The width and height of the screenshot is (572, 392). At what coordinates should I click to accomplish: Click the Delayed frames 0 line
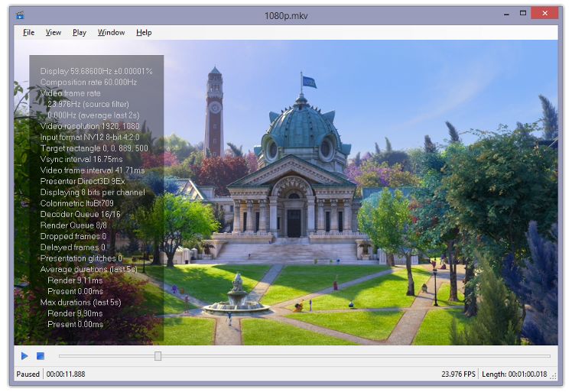(73, 248)
